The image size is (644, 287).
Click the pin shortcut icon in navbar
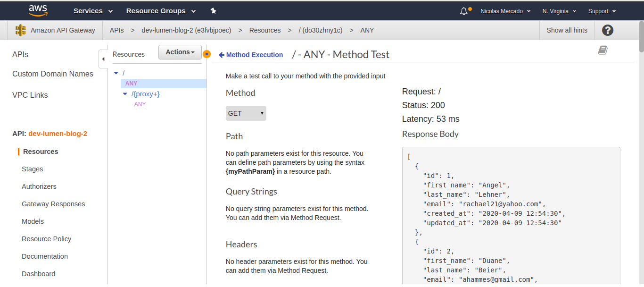[214, 11]
